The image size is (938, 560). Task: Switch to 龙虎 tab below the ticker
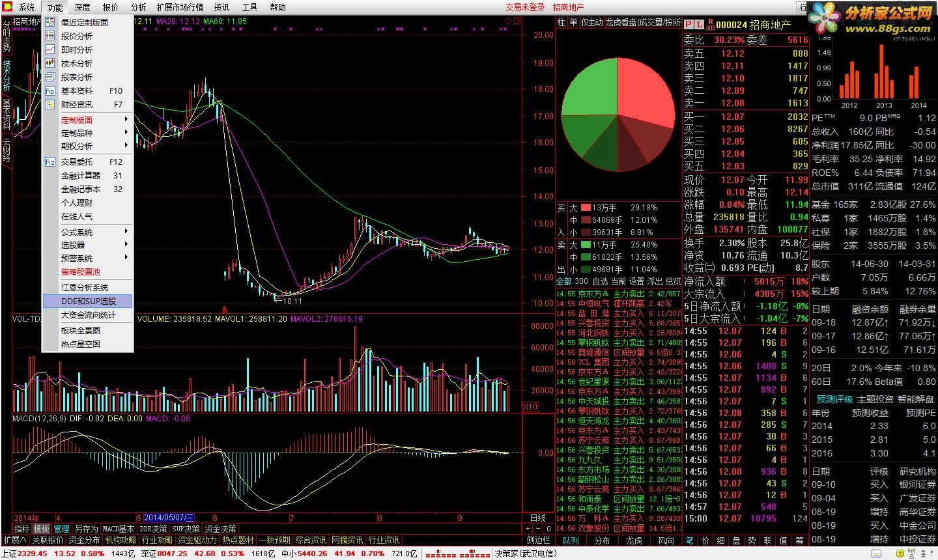click(634, 540)
